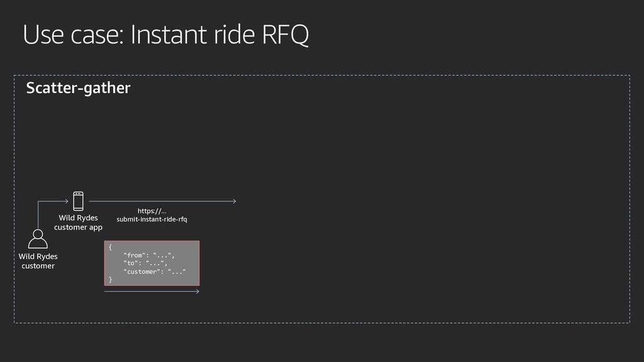Viewport: 644px width, 362px height.
Task: Select the 'Wild Rydes customer' label
Action: 38,261
